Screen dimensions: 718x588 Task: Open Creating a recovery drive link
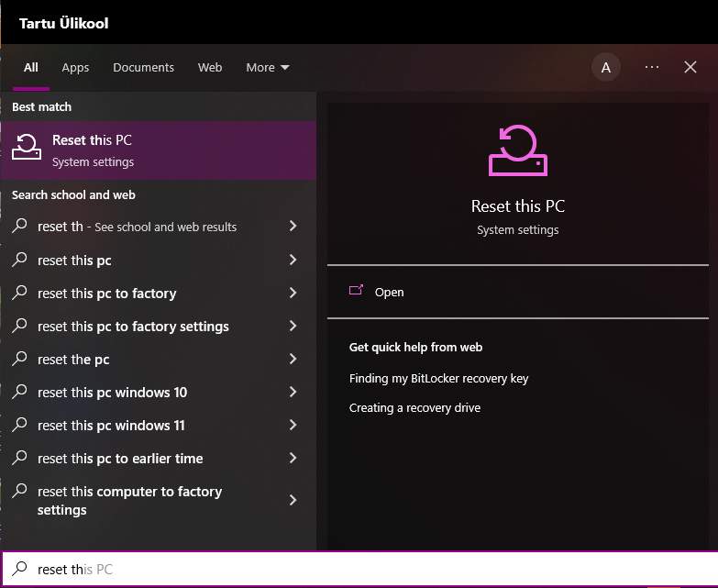(414, 407)
